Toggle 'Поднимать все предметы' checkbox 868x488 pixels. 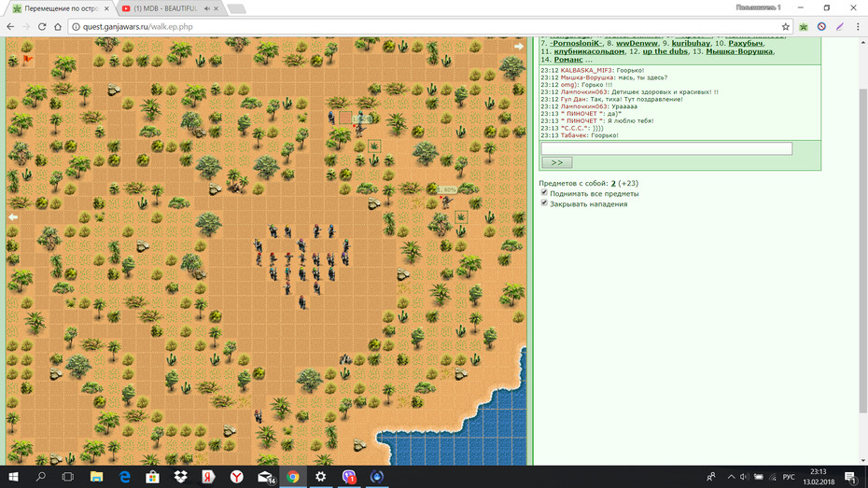tap(544, 192)
